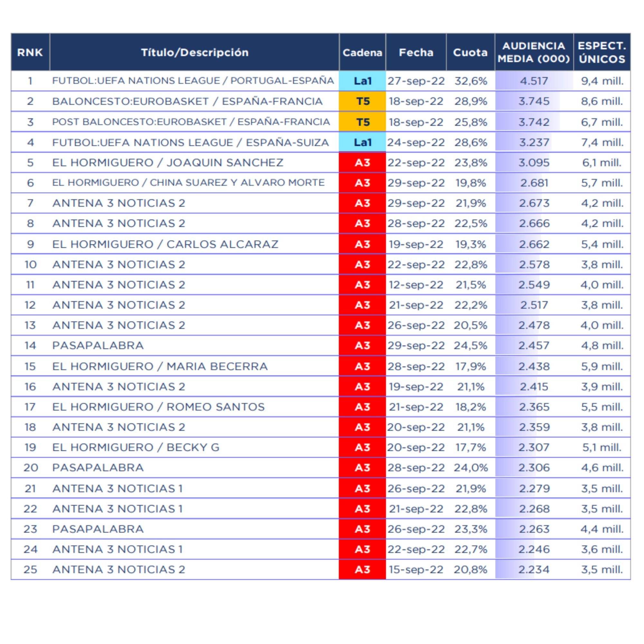Click the Fecha column header

pos(416,52)
